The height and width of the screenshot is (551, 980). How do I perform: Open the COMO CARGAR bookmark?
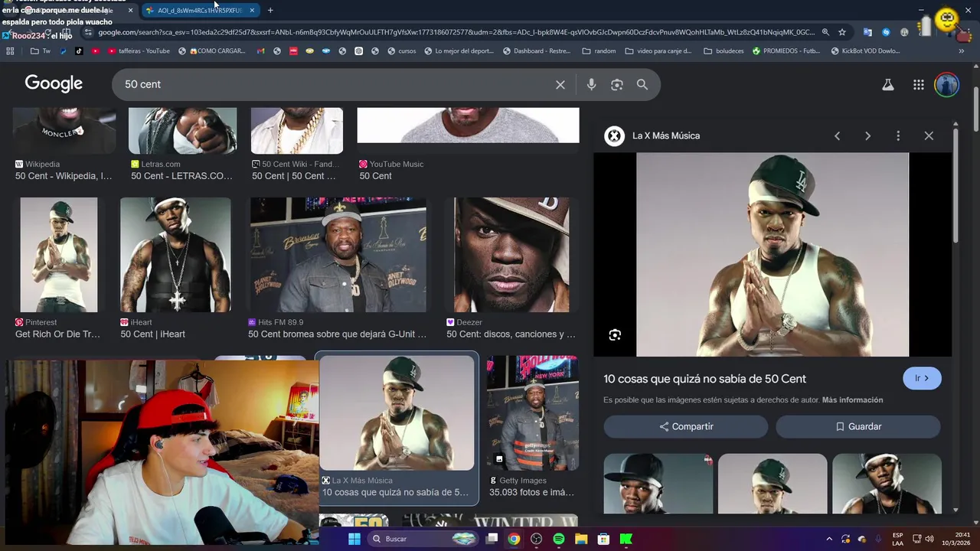(212, 51)
